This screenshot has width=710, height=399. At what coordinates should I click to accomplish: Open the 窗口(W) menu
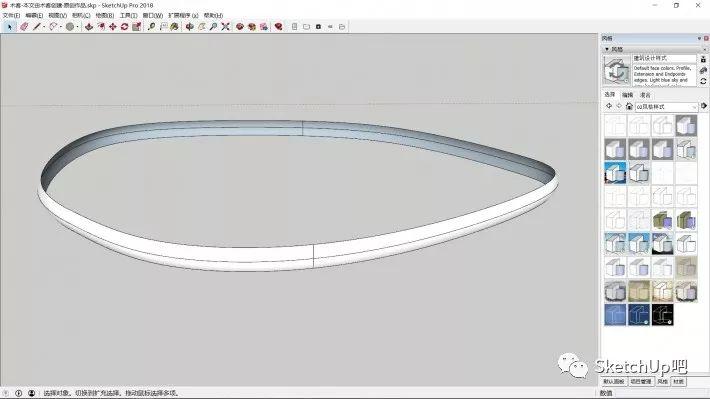pos(153,15)
